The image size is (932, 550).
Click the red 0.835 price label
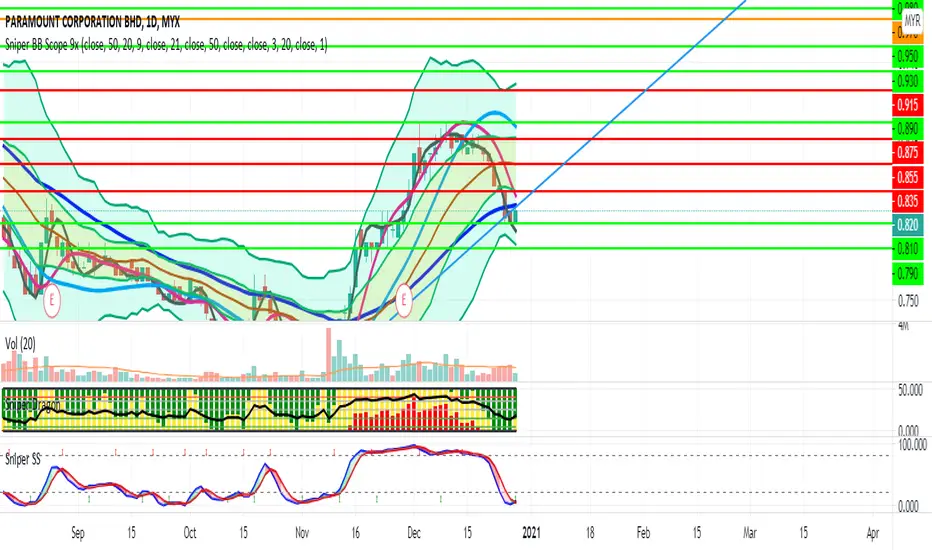908,201
